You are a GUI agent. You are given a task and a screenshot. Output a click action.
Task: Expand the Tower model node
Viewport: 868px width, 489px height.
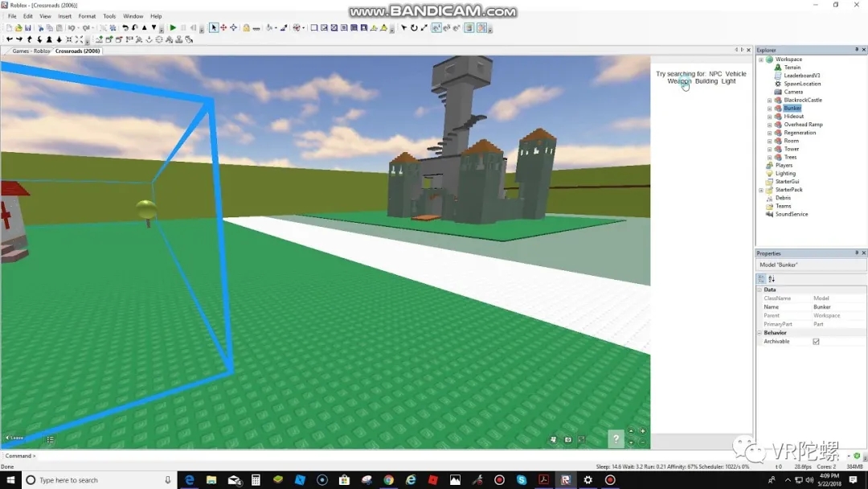point(769,149)
